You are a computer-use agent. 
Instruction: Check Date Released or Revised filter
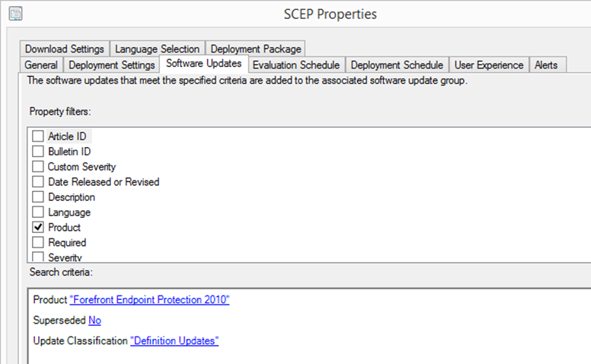(37, 182)
